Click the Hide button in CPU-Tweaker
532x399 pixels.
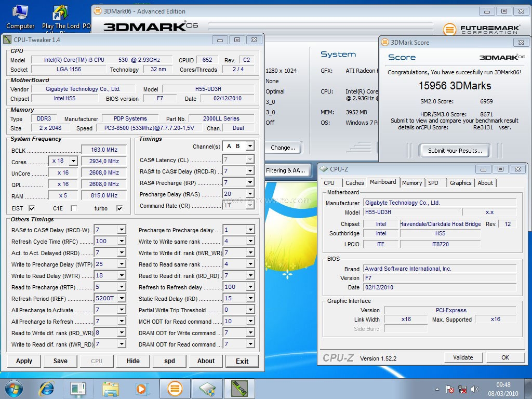click(x=133, y=361)
